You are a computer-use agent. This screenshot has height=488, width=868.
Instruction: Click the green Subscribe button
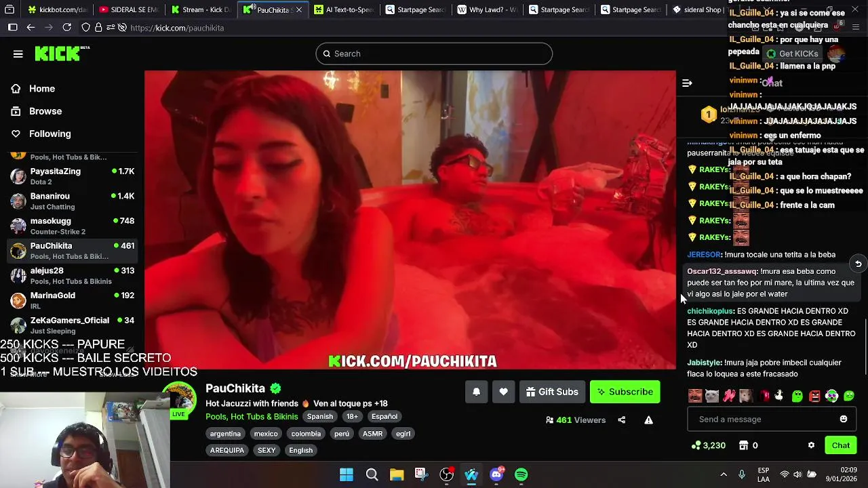tap(625, 392)
